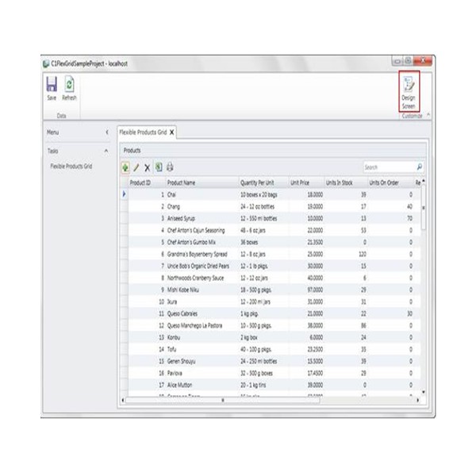
Task: Select the Flexible Products Grid tab
Action: [142, 132]
